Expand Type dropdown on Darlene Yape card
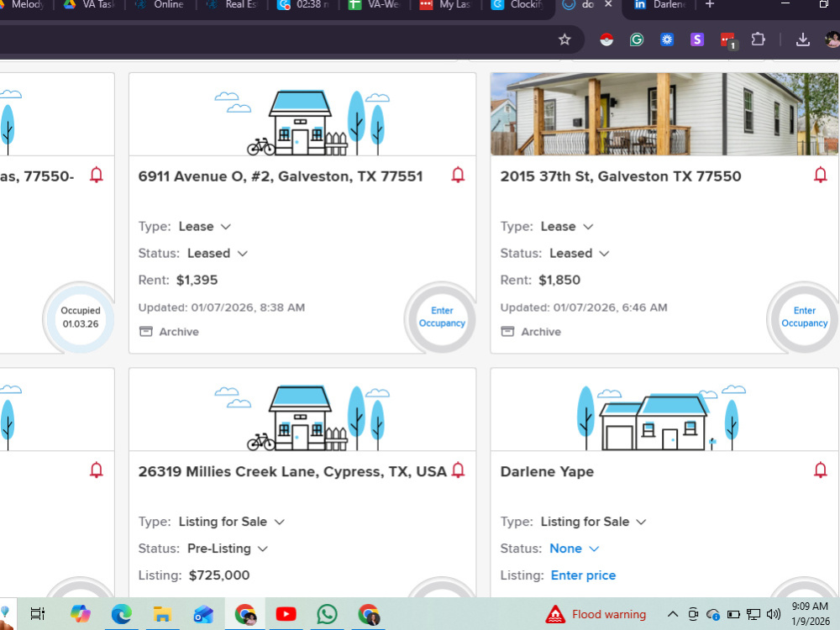The width and height of the screenshot is (840, 630). (641, 522)
